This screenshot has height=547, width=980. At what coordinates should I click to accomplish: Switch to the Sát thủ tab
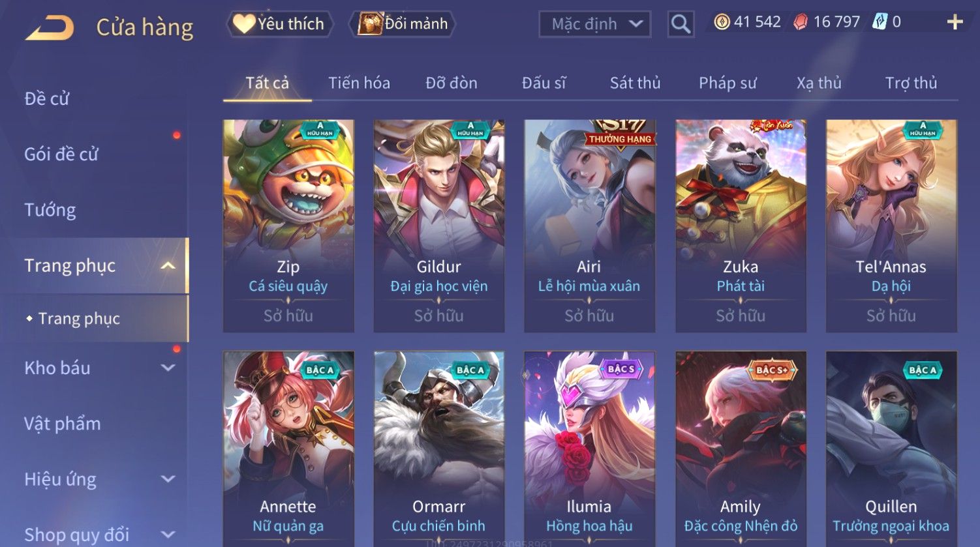[x=635, y=83]
